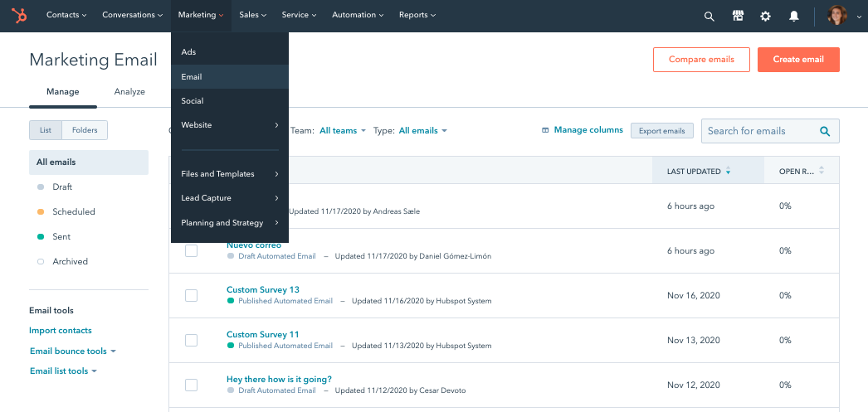868x412 pixels.
Task: Switch to List view toggle
Action: (46, 130)
